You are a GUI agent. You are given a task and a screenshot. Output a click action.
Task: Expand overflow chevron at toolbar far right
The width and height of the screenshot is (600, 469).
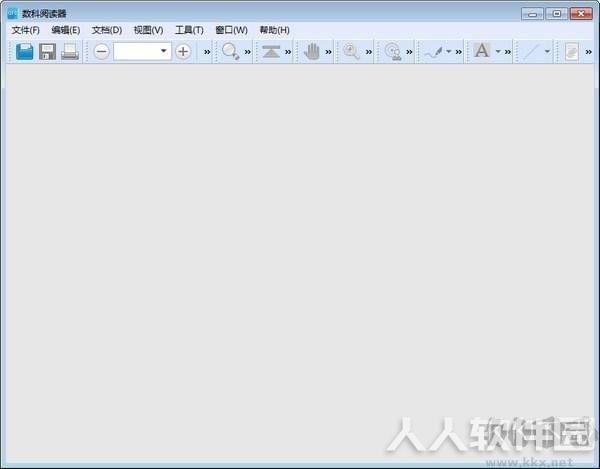point(589,52)
